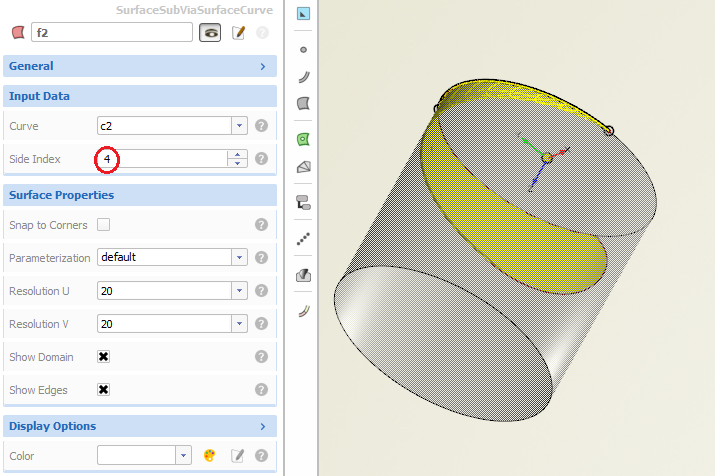
Task: Open the color palette picker icon
Action: (209, 455)
